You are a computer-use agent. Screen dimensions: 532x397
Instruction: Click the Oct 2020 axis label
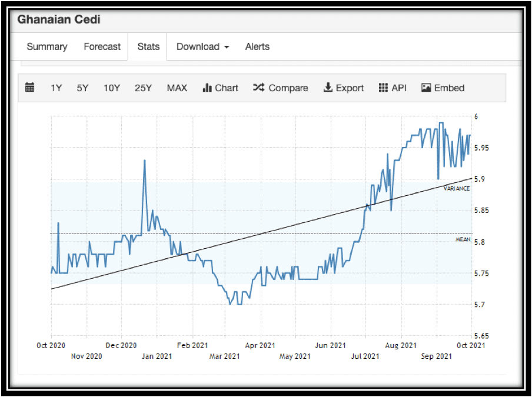51,345
